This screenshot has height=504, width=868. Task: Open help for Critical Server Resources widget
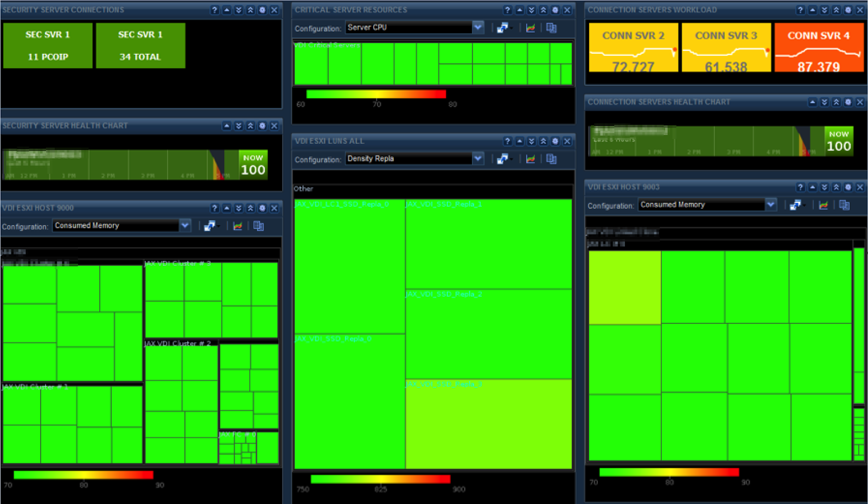coord(507,10)
